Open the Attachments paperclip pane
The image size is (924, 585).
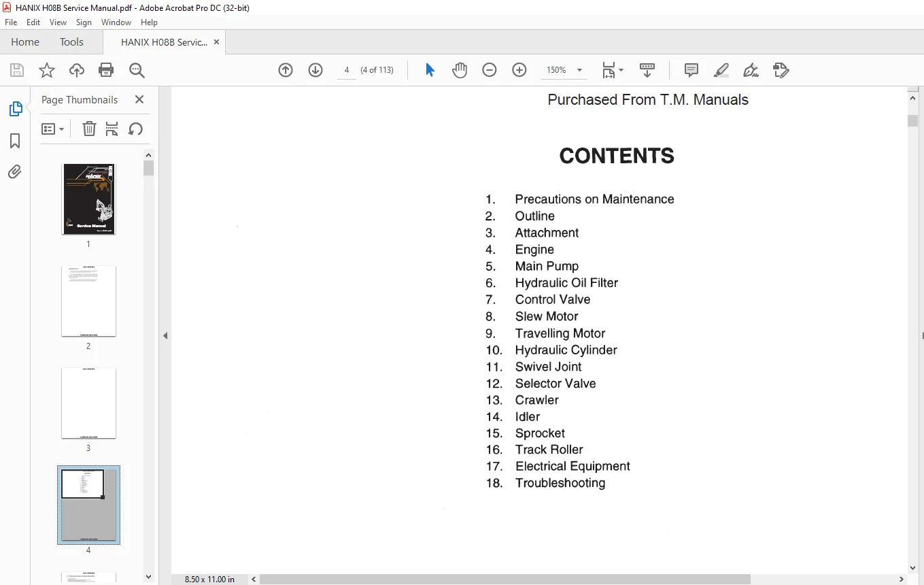pyautogui.click(x=15, y=172)
